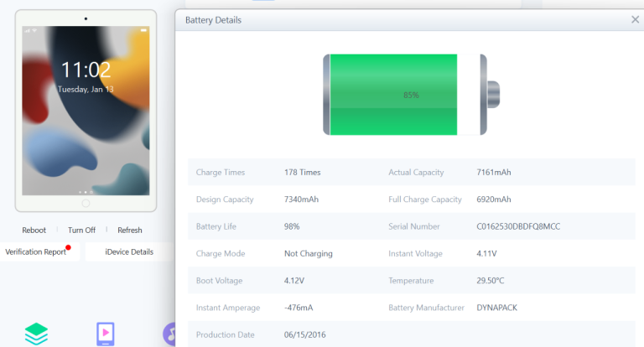Click the purple music note icon
Screen dimensions: 644x347
[x=171, y=334]
